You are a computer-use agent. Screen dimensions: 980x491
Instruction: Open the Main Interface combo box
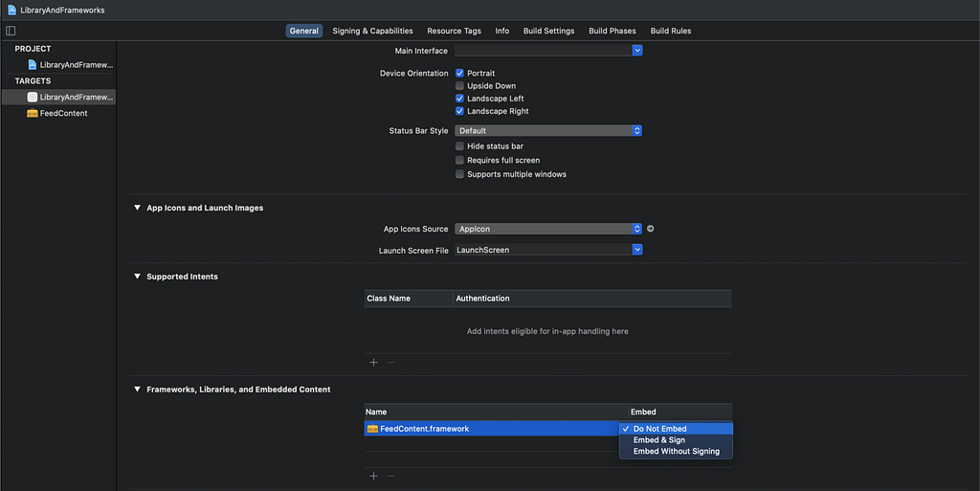point(547,51)
